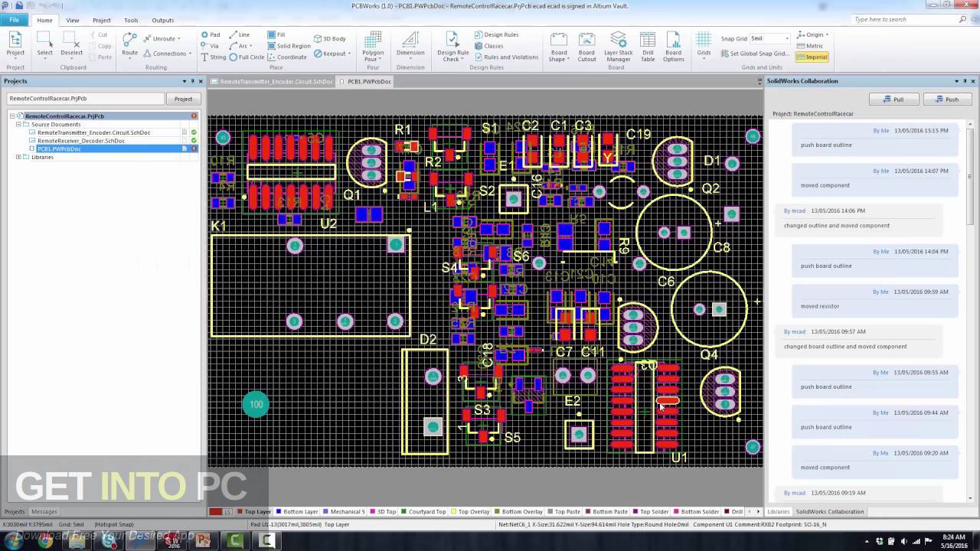Open Classes in Design Rules group
The width and height of the screenshot is (980, 551).
point(488,46)
